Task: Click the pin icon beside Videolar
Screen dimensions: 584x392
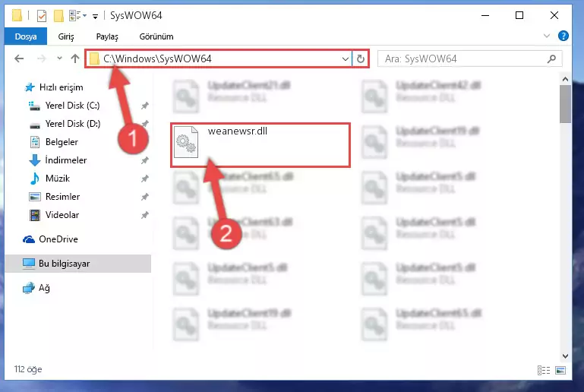Action: point(145,215)
